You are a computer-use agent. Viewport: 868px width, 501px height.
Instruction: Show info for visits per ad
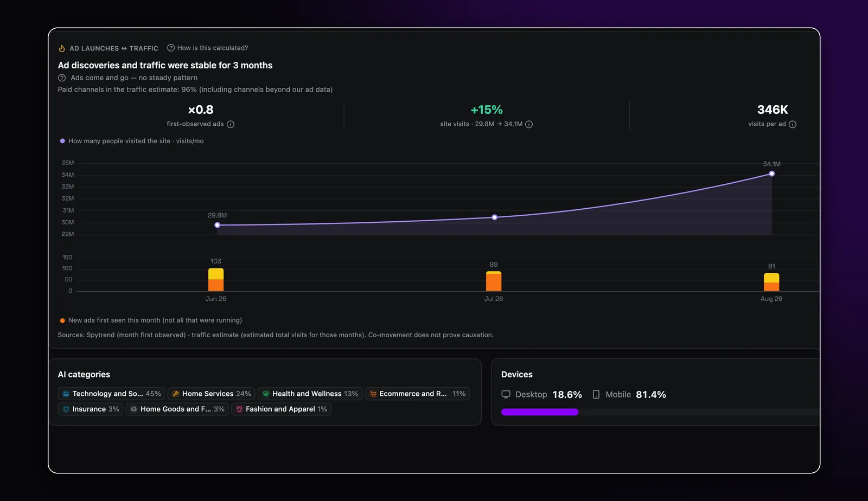click(793, 124)
